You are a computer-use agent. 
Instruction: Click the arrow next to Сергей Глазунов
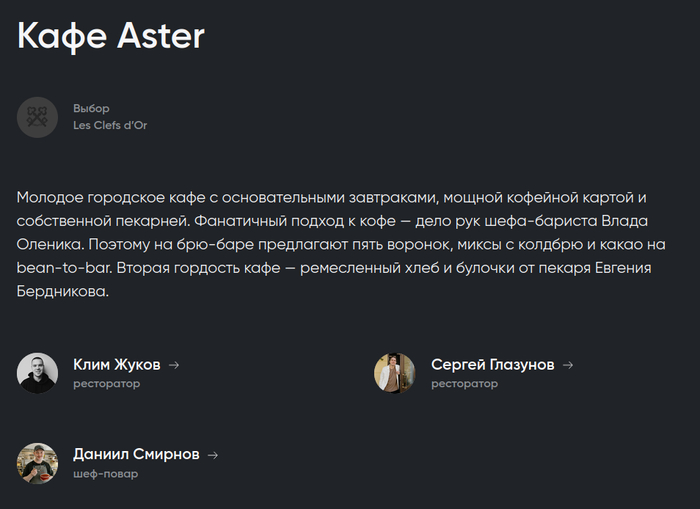pyautogui.click(x=568, y=365)
